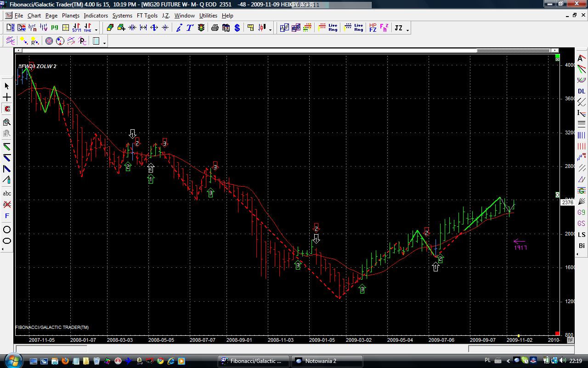Click the traffic light signal icon
The width and height of the screenshot is (588, 368).
pos(201,28)
